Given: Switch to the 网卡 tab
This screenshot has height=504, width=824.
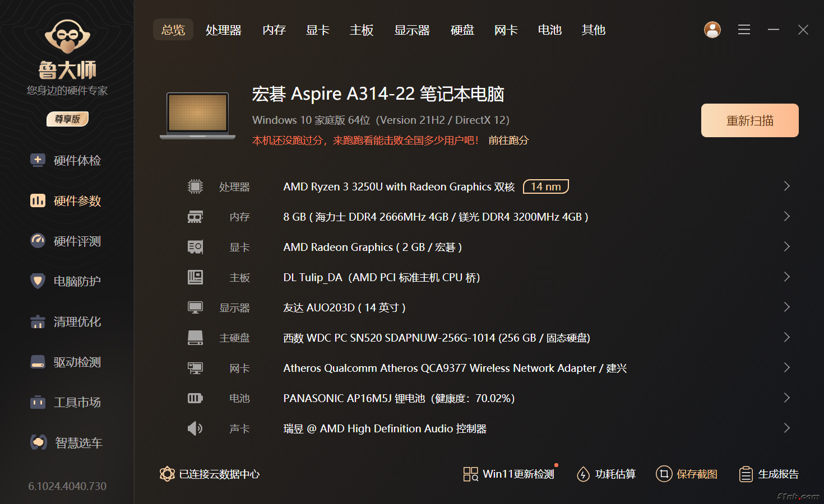Looking at the screenshot, I should point(506,30).
